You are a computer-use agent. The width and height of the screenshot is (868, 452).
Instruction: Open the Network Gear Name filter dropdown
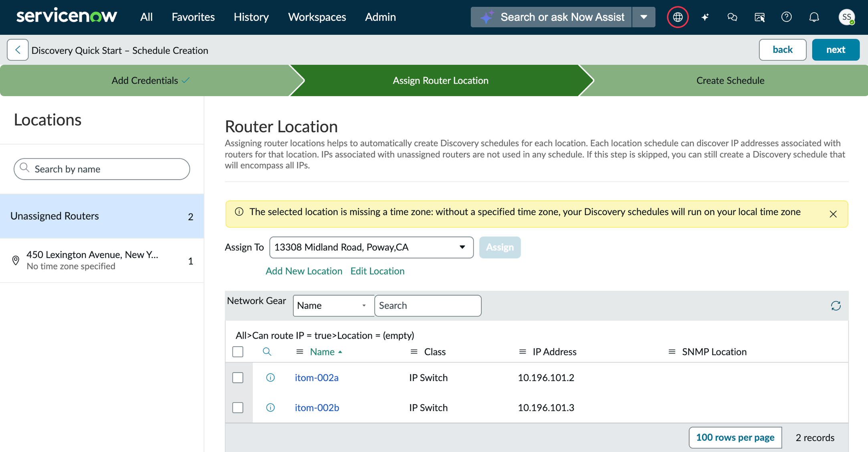click(x=333, y=306)
